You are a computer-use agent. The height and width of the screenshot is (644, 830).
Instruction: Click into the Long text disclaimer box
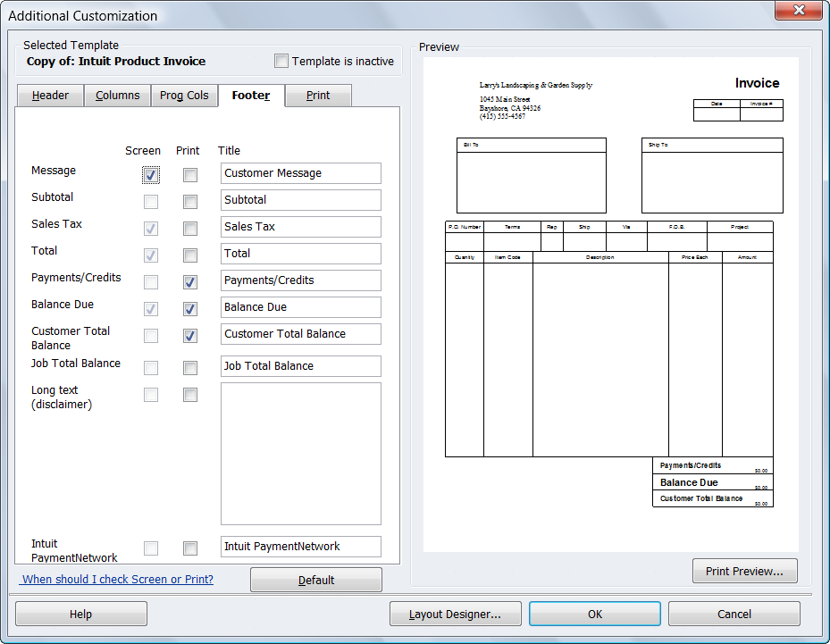(x=300, y=454)
